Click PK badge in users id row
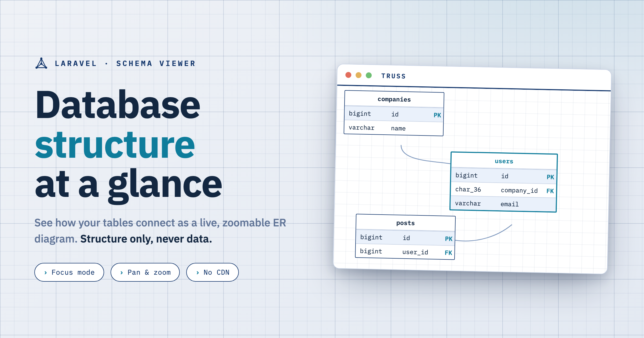Viewport: 644px width, 338px height. tap(550, 177)
